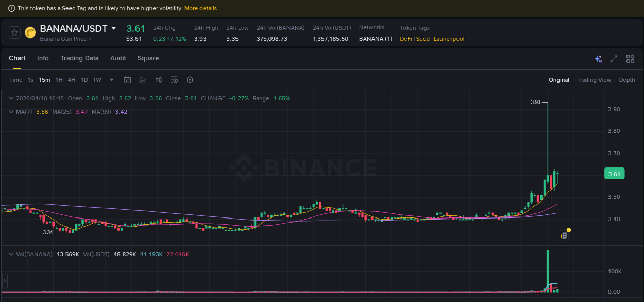Open chart settings via hexagon icon

click(190, 80)
